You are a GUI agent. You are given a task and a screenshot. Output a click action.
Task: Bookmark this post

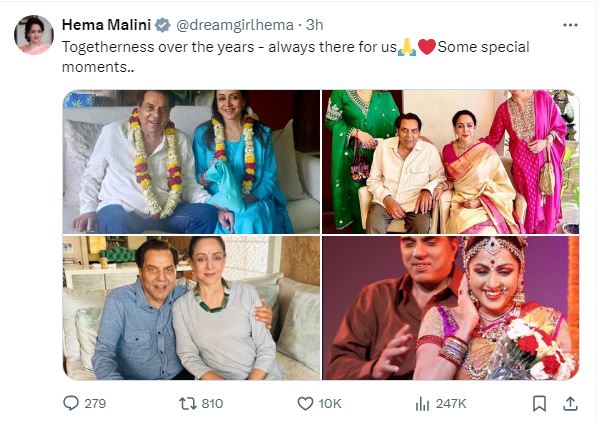[x=539, y=404]
